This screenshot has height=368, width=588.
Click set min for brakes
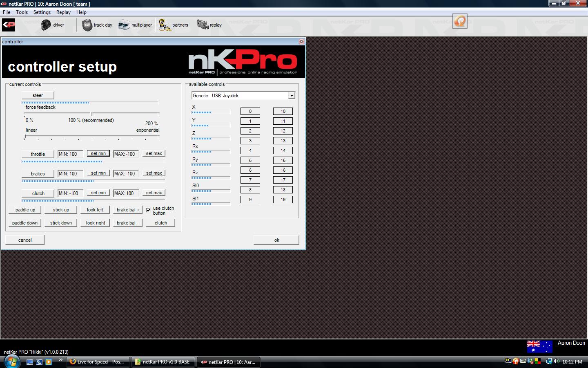point(98,173)
